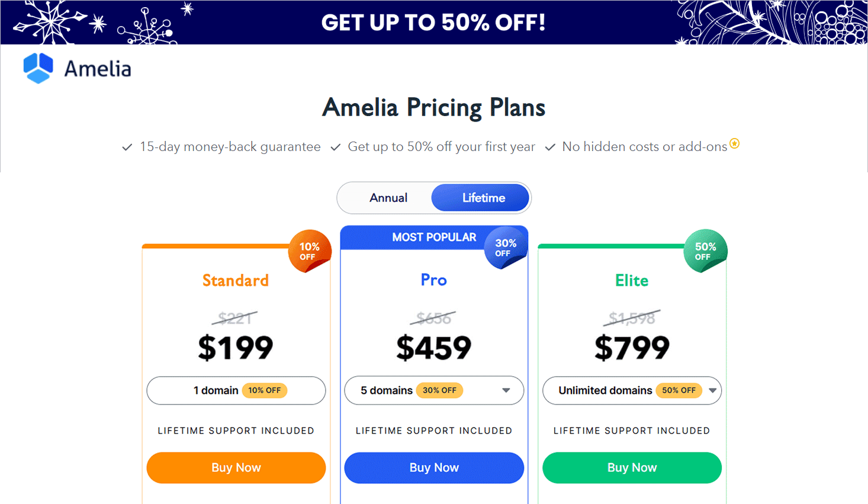The width and height of the screenshot is (868, 504).
Task: Click the checkmark before 15-day money-back guarantee
Action: coord(127,146)
